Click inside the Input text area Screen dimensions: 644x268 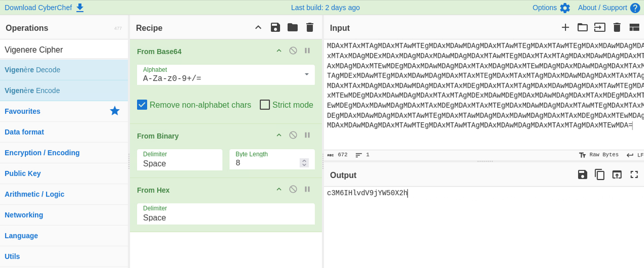tap(484, 95)
